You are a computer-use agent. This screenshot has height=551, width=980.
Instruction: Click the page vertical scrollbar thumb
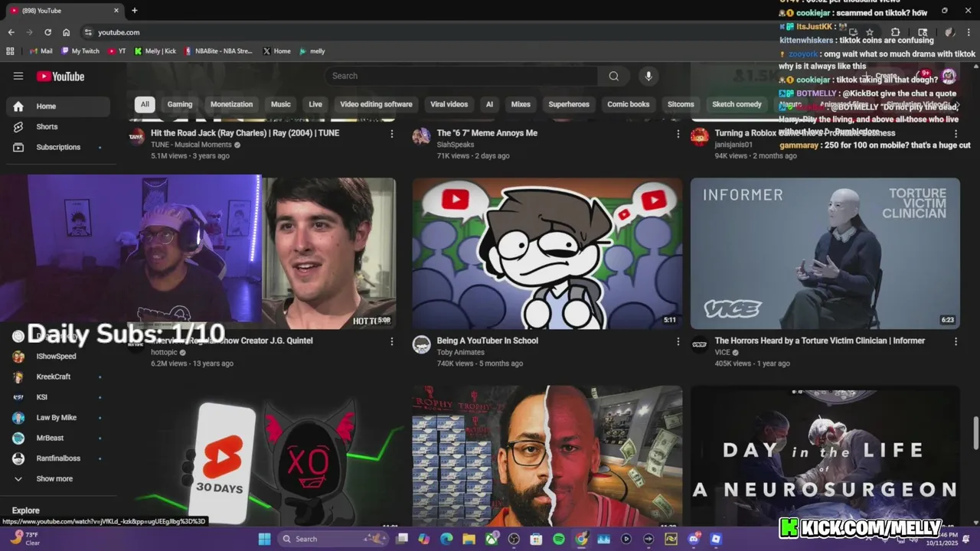point(975,433)
